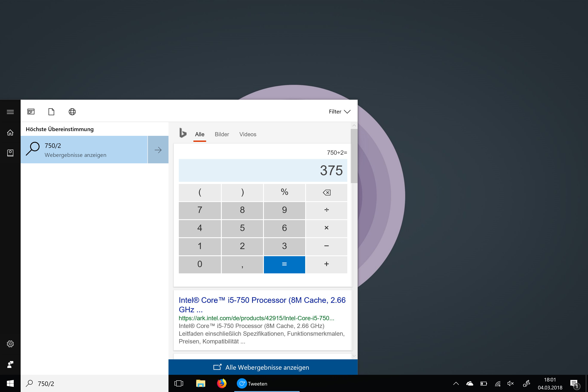This screenshot has width=588, height=392.
Task: Click the results scrollbar thumb
Action: point(354,156)
